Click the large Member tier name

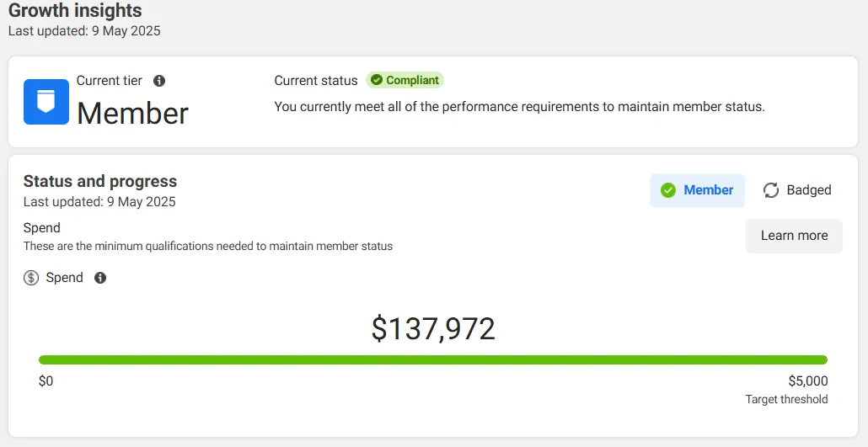[x=133, y=114]
